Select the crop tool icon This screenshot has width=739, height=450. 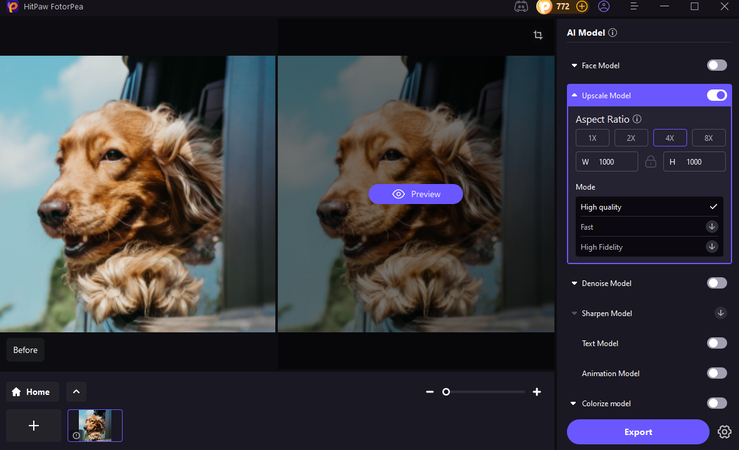(x=538, y=35)
